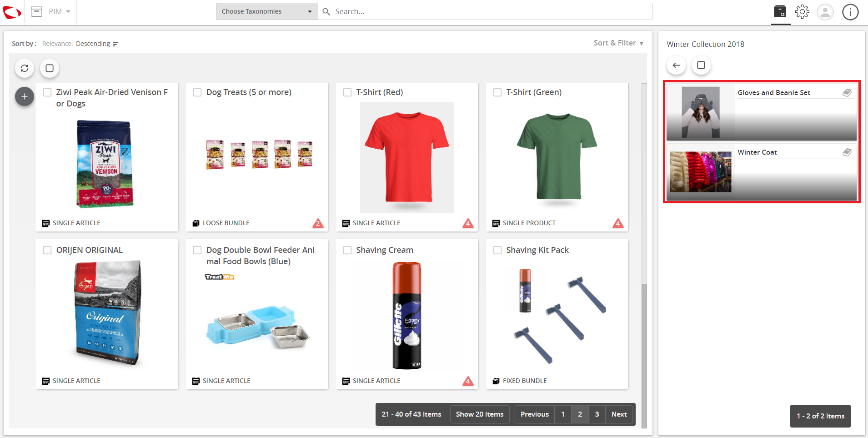Screen dimensions: 868x438
Task: Check the Ziwi Peak Air-Dried Venison checkbox
Action: 47,92
